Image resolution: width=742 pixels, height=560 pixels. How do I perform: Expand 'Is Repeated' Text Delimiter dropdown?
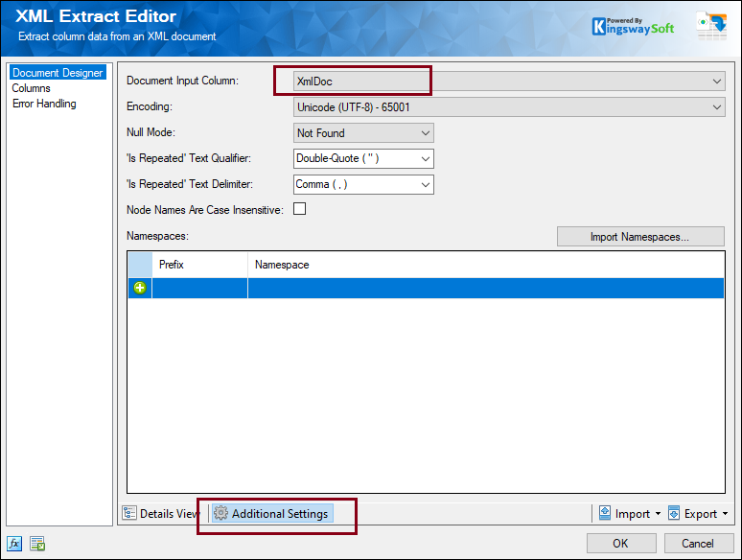426,184
